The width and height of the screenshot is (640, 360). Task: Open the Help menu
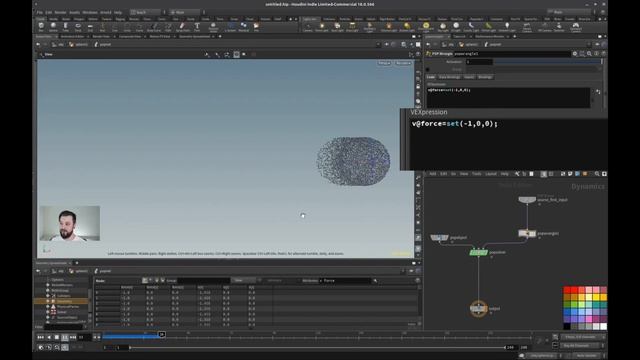pos(118,13)
